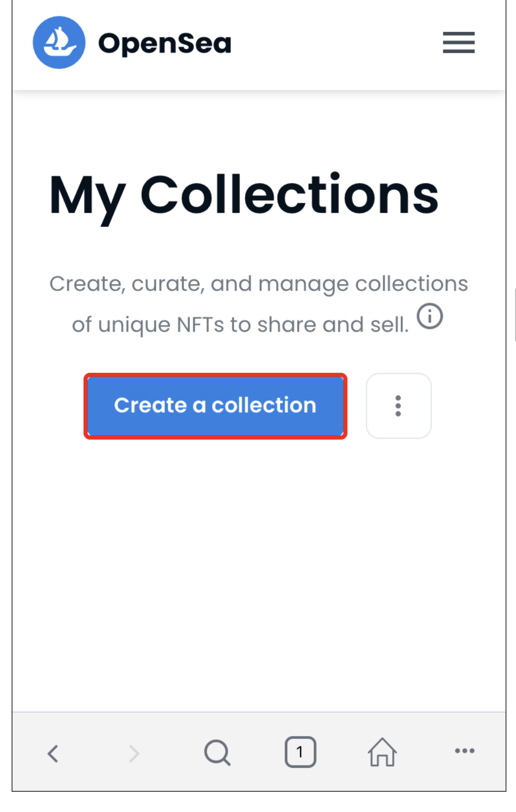Open the browser horizontal three-dot menu
This screenshot has height=812, width=516.
click(465, 751)
